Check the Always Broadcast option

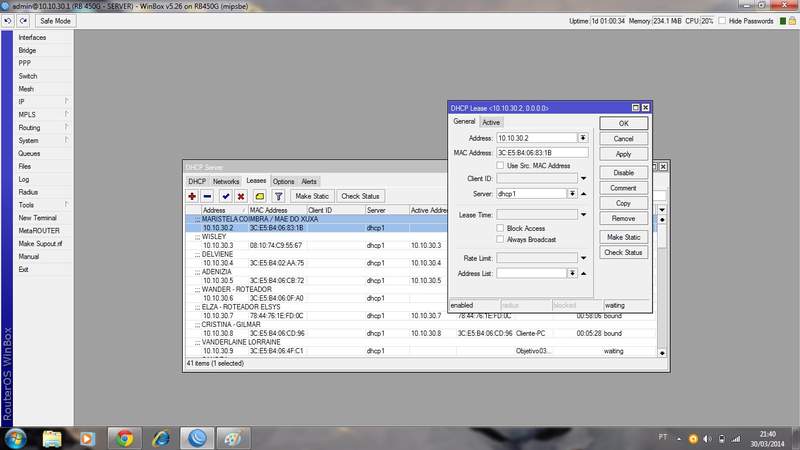pyautogui.click(x=501, y=240)
